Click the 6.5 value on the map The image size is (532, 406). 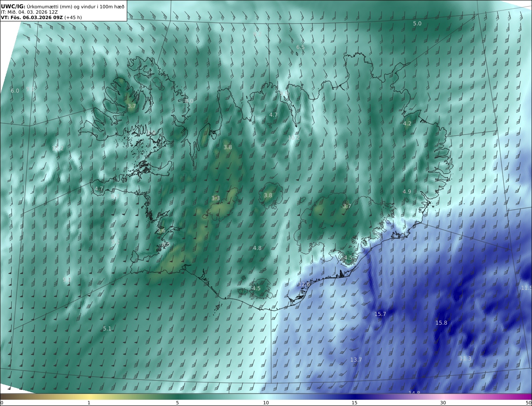pos(300,47)
